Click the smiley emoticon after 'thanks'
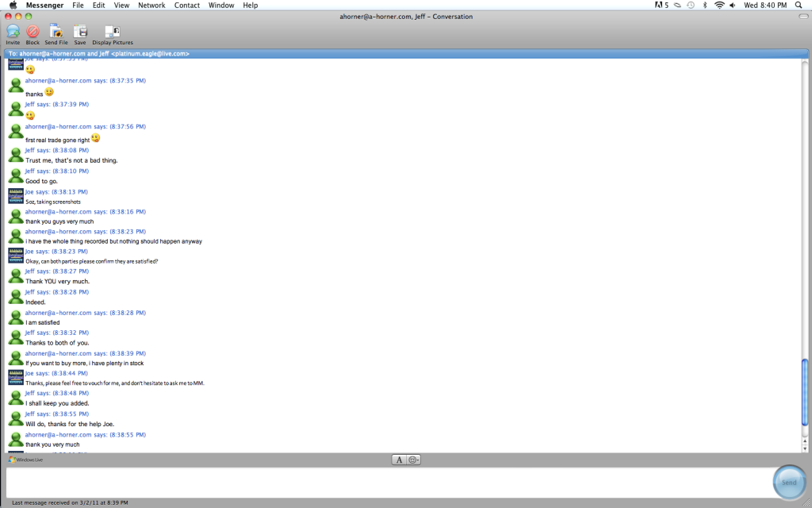Image resolution: width=812 pixels, height=508 pixels. 49,92
